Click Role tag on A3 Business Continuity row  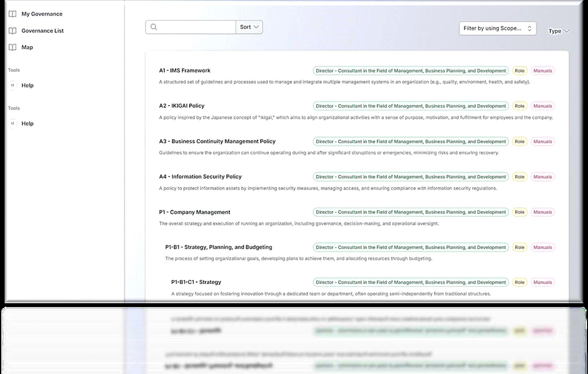519,142
